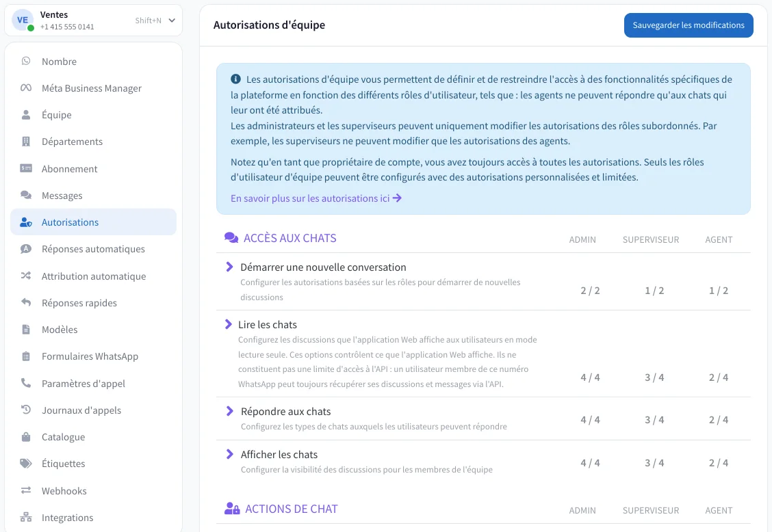
Task: Click the Afficher les chats title
Action: point(279,455)
